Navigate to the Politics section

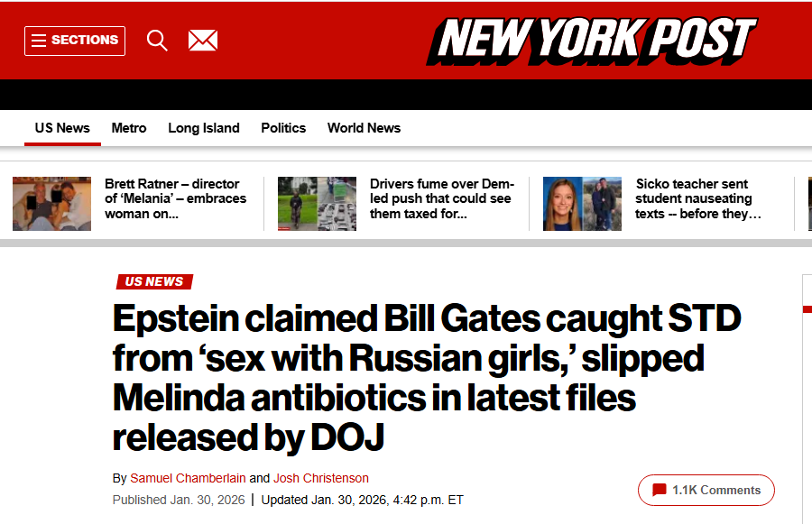pyautogui.click(x=283, y=128)
